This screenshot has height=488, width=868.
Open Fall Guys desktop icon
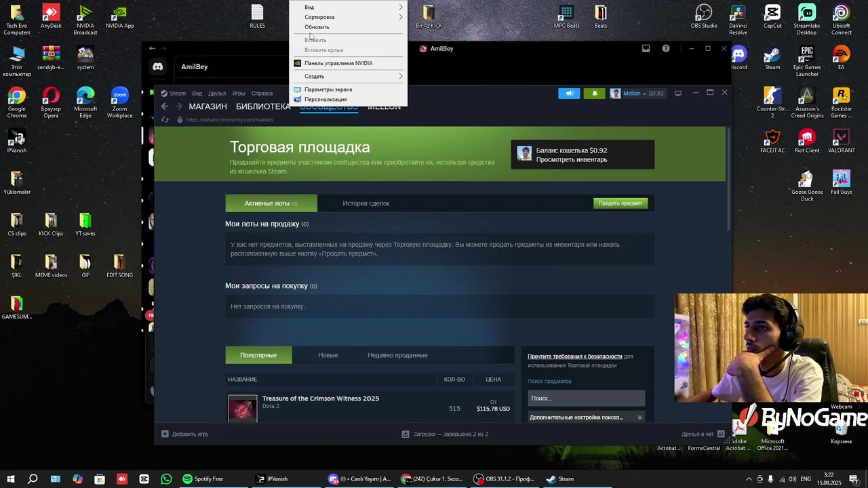point(842,182)
